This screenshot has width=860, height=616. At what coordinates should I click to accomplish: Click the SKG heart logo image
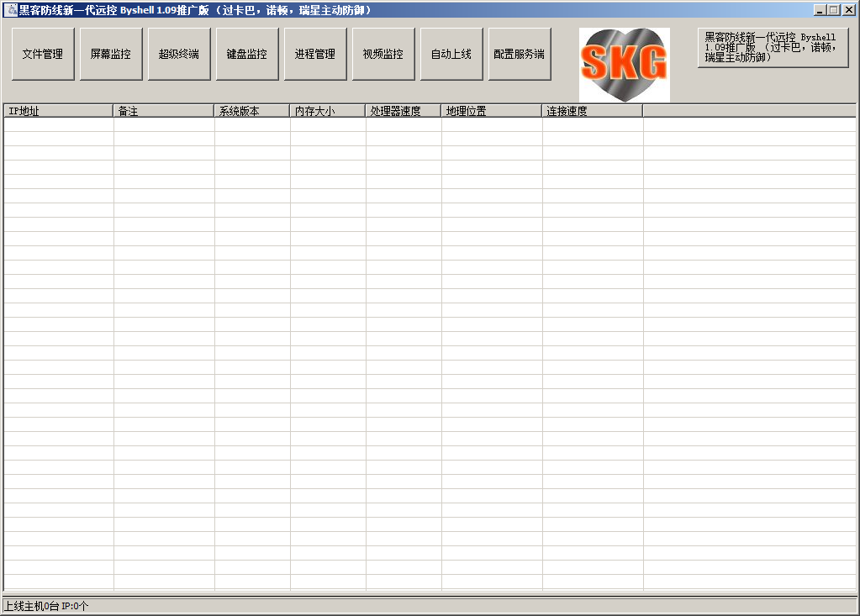pyautogui.click(x=624, y=65)
